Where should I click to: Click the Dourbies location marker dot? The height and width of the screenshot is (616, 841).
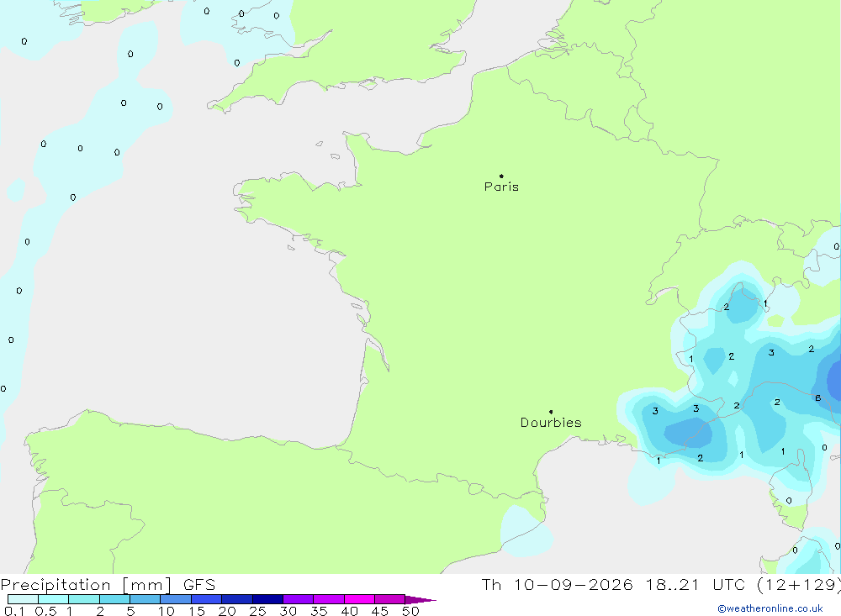[x=551, y=412]
